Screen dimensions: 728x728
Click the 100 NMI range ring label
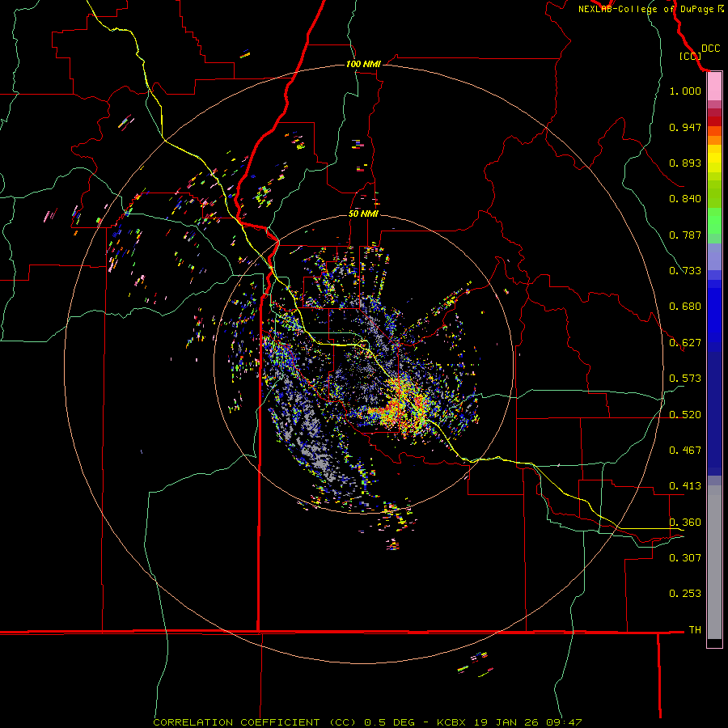363,64
